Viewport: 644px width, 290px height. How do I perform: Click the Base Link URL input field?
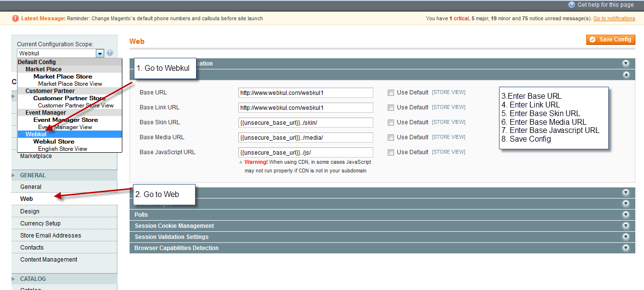(306, 107)
